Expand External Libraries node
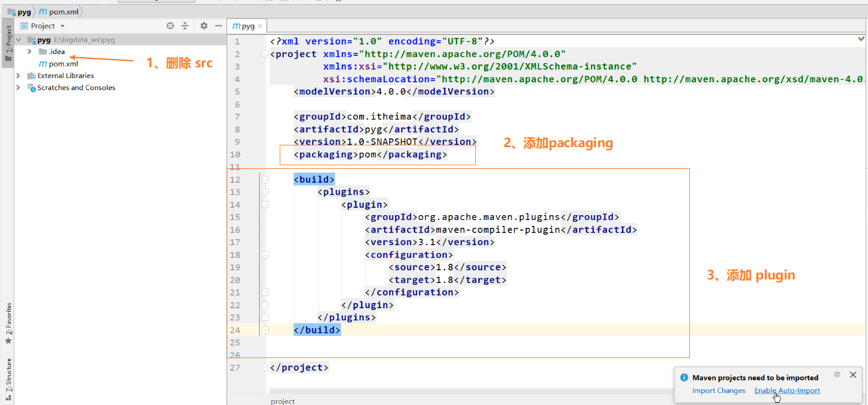Image resolution: width=868 pixels, height=405 pixels. (x=19, y=76)
